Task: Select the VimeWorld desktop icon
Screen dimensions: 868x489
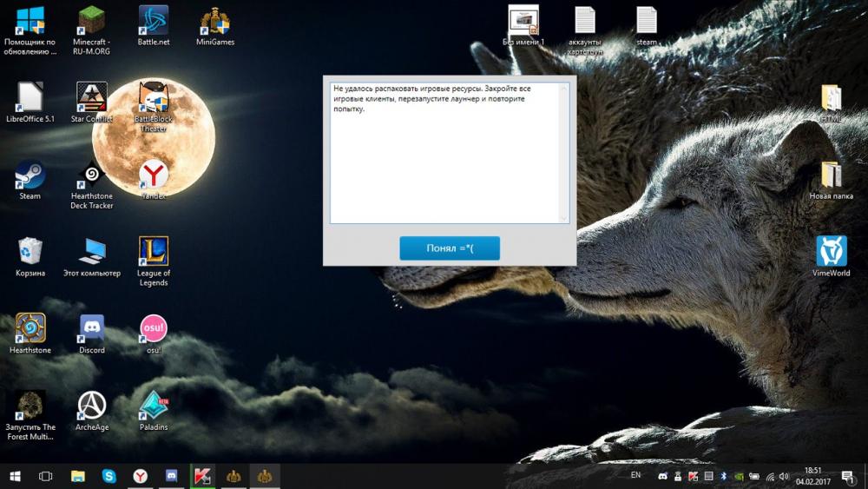Action: tap(831, 252)
